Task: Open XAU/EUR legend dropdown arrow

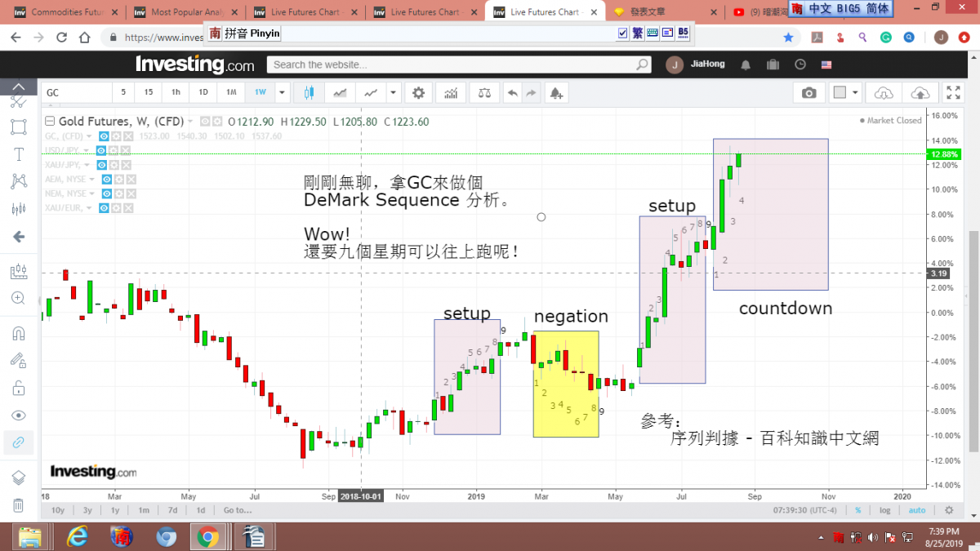Action: pyautogui.click(x=89, y=208)
